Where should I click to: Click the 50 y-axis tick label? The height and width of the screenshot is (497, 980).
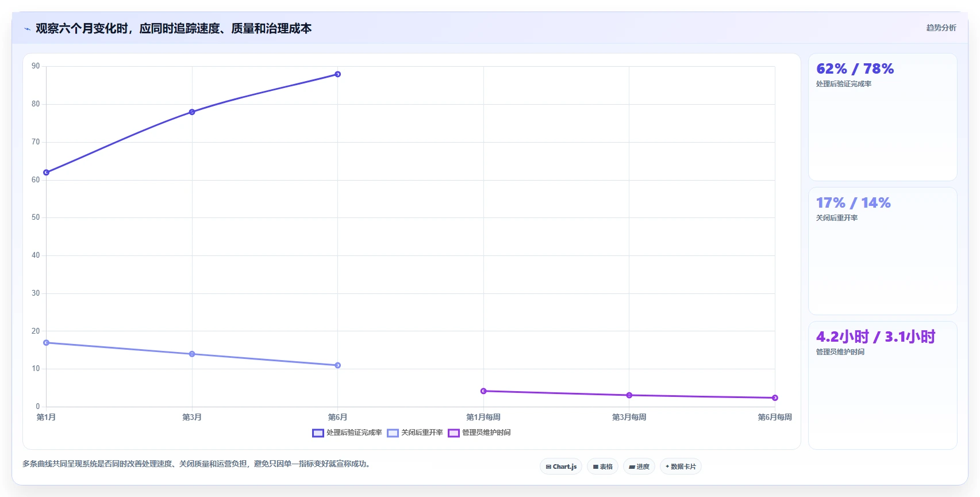click(36, 217)
